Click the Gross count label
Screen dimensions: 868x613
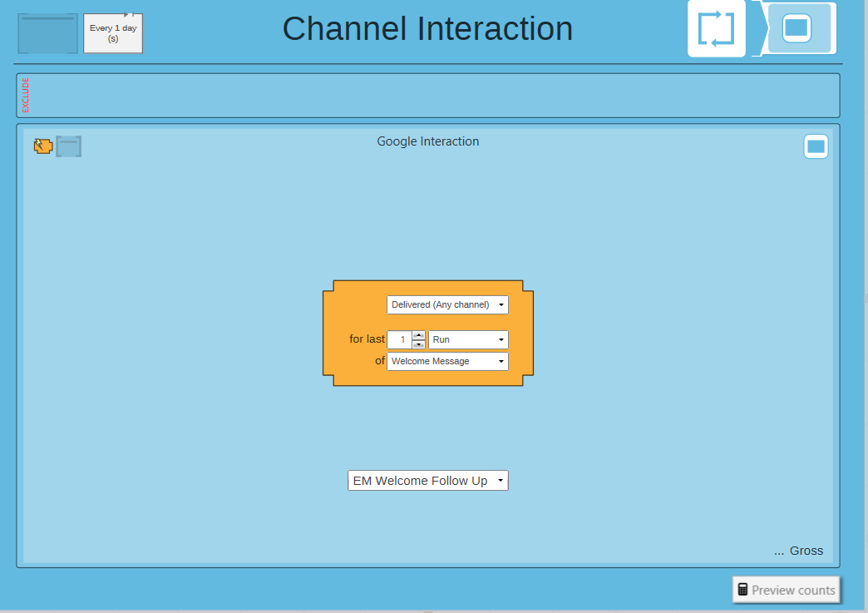click(806, 551)
